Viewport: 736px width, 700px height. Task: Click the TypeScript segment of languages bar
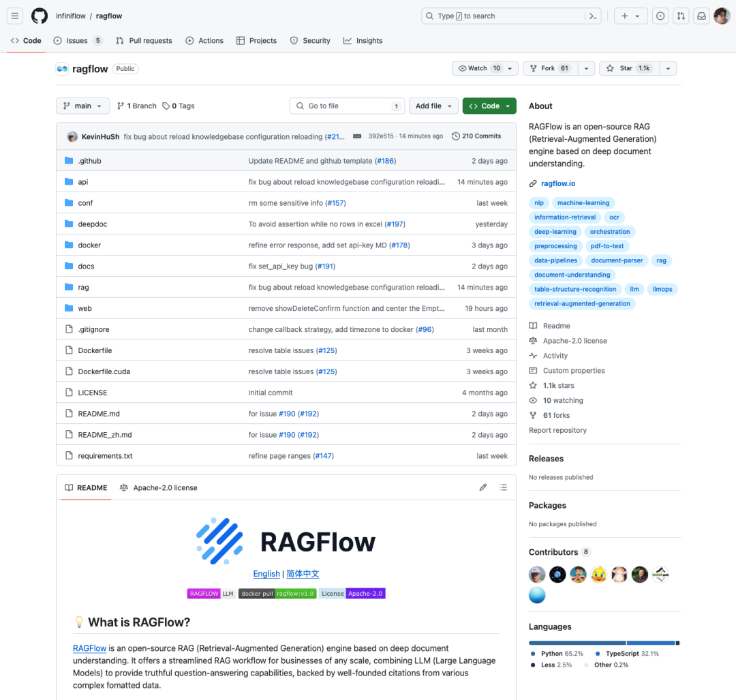point(651,643)
